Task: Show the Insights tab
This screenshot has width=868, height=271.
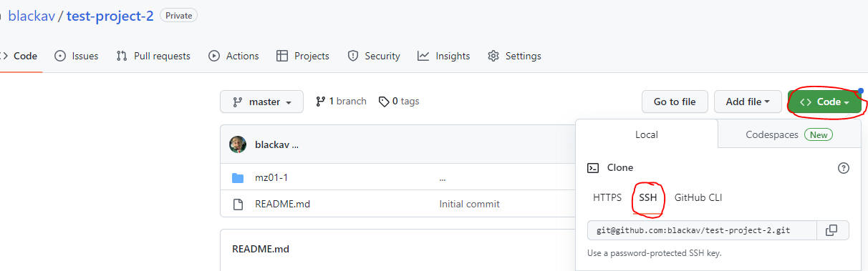Action: [444, 56]
